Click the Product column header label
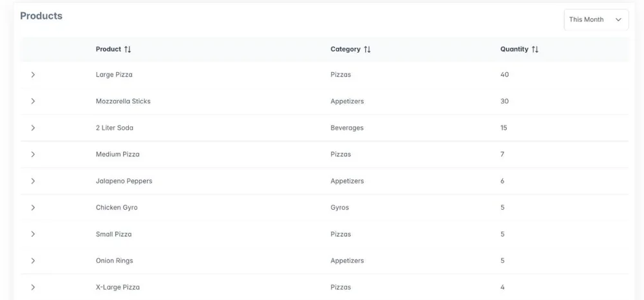This screenshot has height=300, width=644. coord(108,49)
